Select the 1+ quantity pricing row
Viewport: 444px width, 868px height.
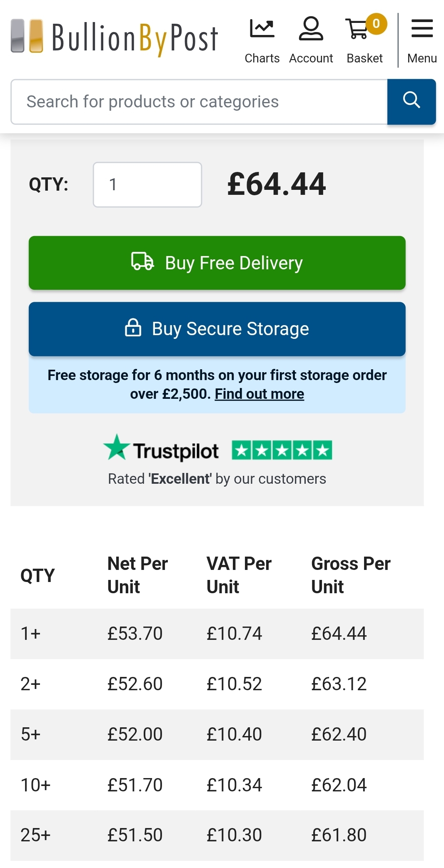217,634
